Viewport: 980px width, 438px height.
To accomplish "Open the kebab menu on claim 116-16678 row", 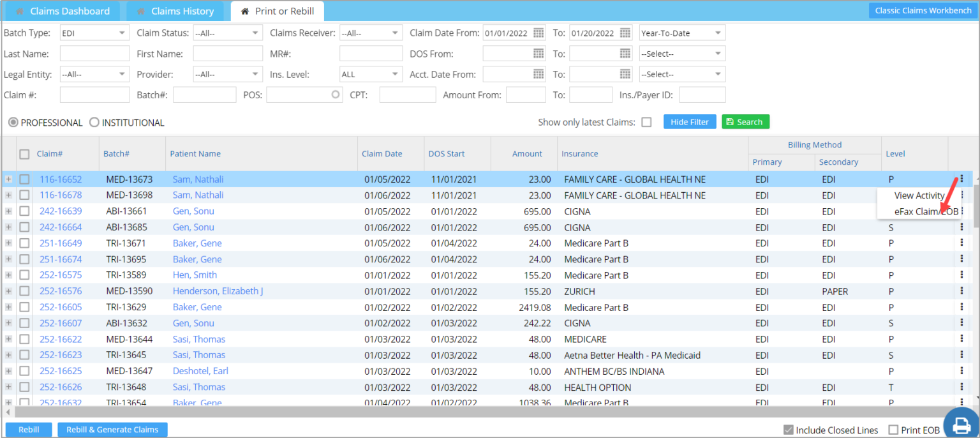I will (x=962, y=195).
